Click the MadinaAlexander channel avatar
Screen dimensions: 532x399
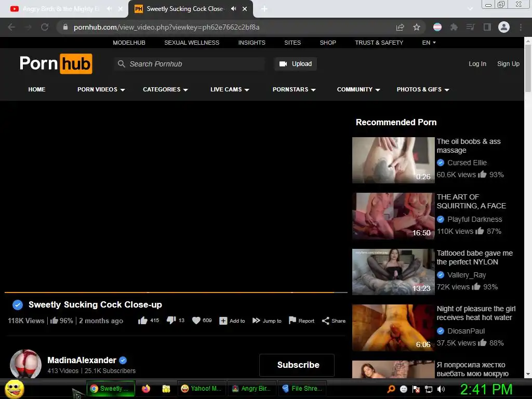click(x=26, y=364)
